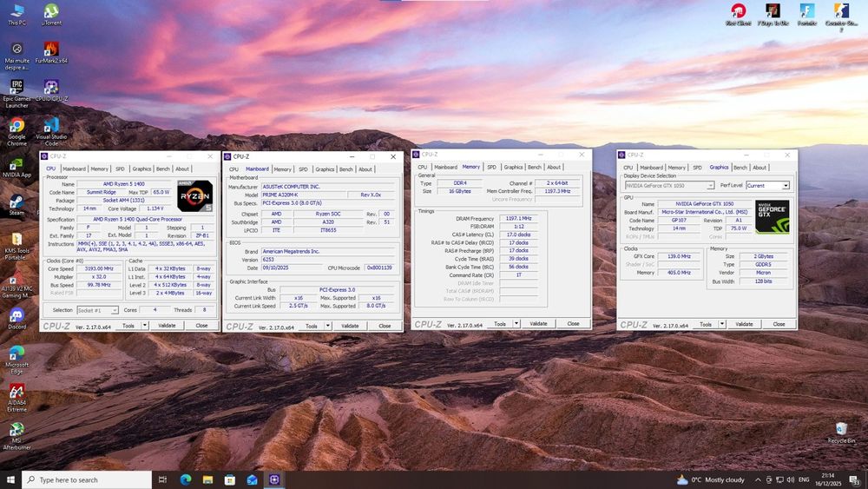
Task: Open MSI Afterburner desktop icon
Action: click(16, 436)
